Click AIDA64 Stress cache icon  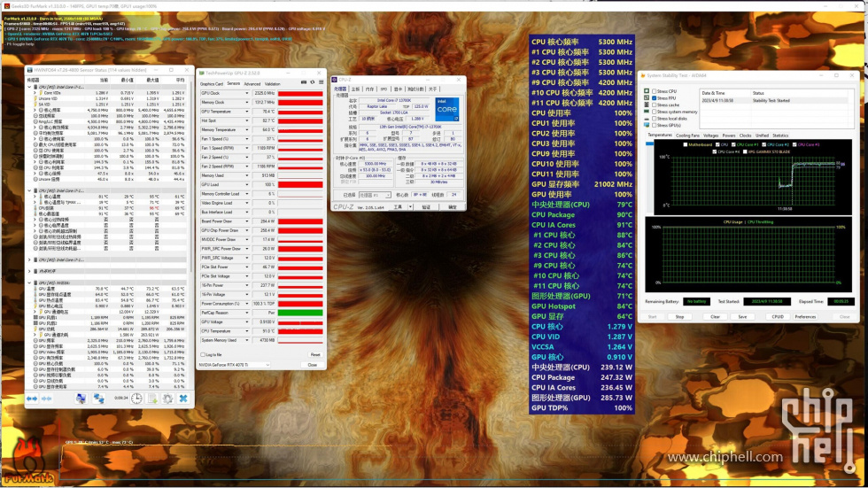coord(647,105)
